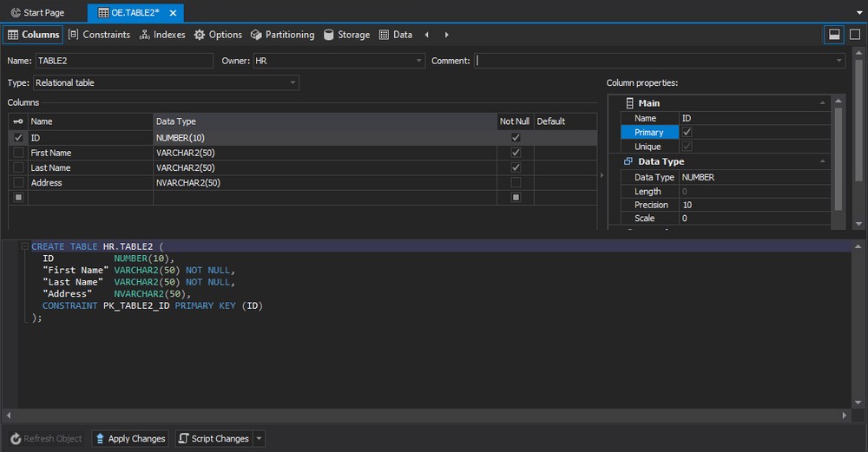Click the Precision value field

[x=754, y=205]
